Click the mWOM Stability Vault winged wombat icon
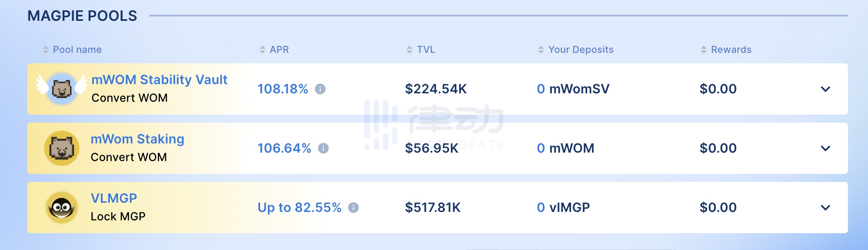868x250 pixels. tap(61, 89)
